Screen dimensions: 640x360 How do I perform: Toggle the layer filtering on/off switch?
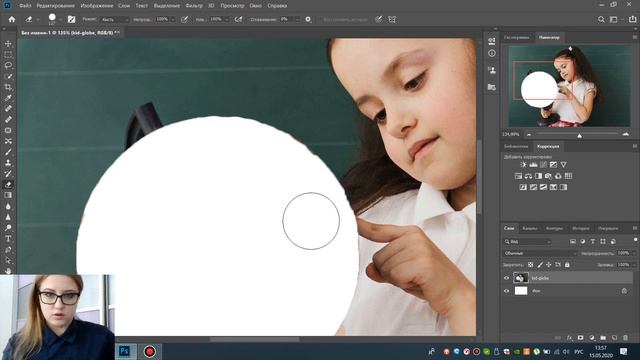[x=635, y=240]
